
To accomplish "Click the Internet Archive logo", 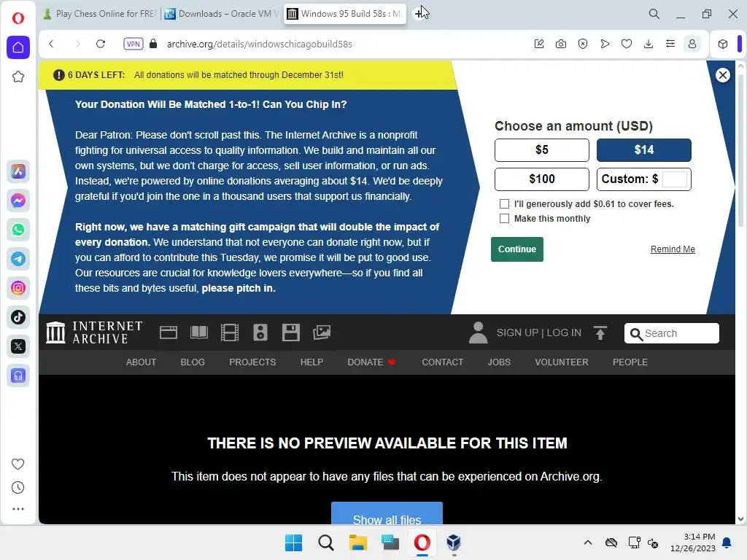I will tap(94, 332).
